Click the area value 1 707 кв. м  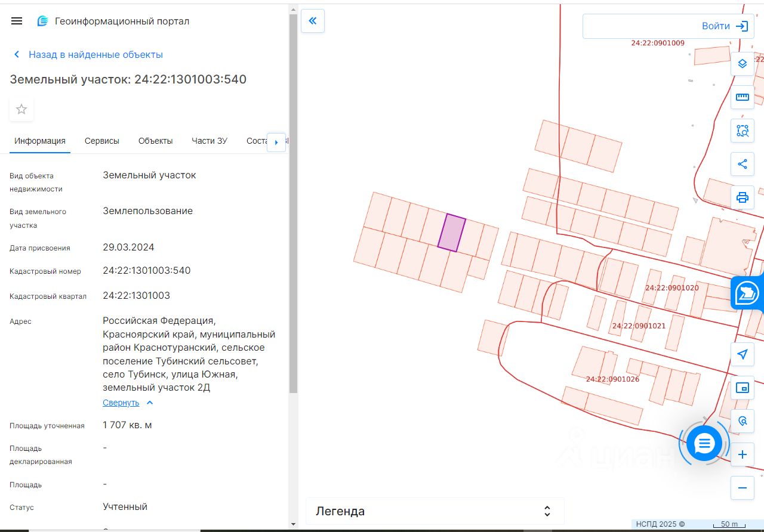127,425
